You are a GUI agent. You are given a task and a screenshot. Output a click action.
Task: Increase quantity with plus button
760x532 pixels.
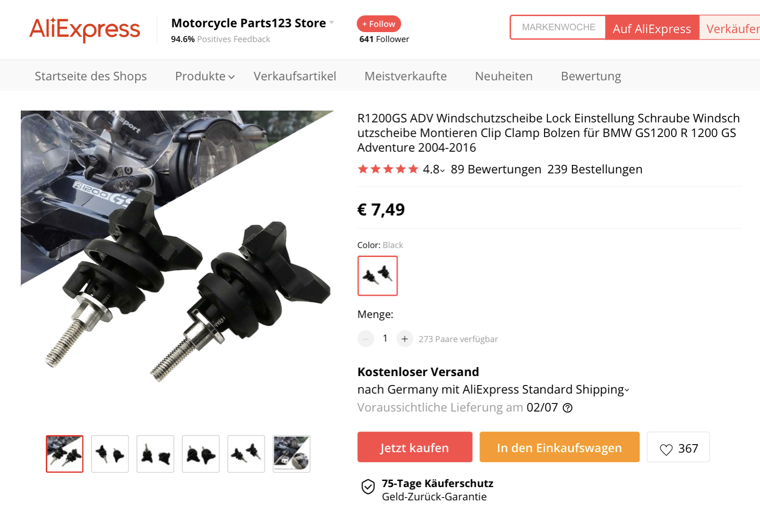click(405, 339)
